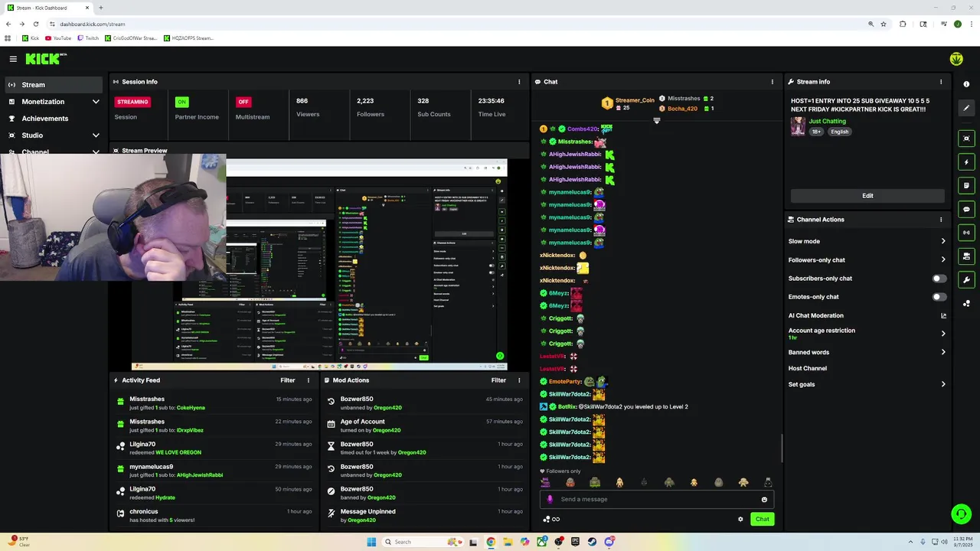This screenshot has height=551, width=980.
Task: Switch to the Stream - Kick Dashboard tab
Action: [x=50, y=8]
